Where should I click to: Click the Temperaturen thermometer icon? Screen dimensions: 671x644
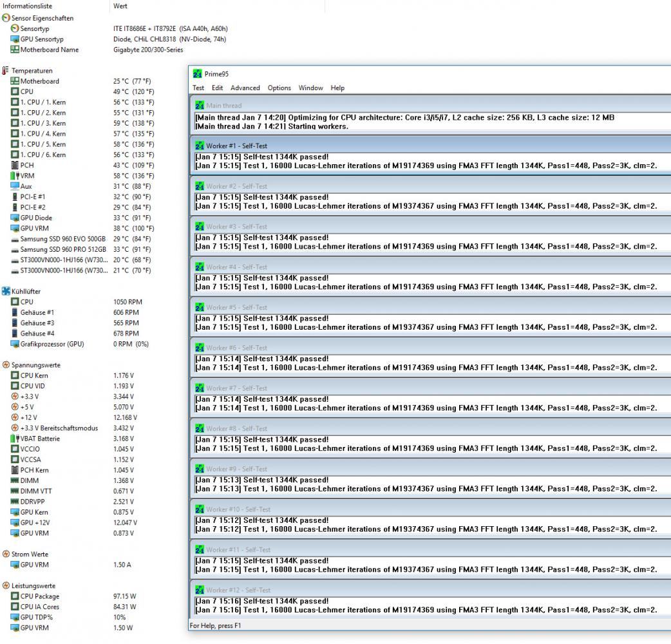pyautogui.click(x=6, y=71)
